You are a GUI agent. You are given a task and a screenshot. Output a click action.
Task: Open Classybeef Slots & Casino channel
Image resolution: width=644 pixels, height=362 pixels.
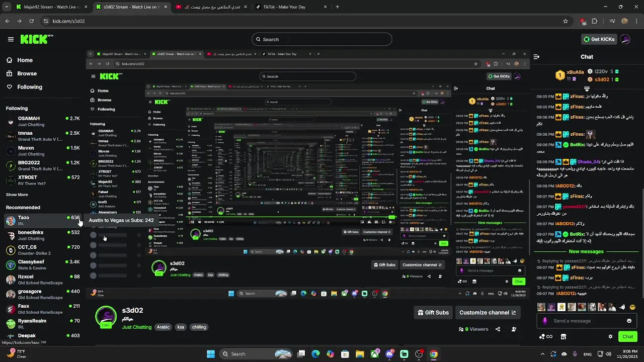pyautogui.click(x=43, y=264)
